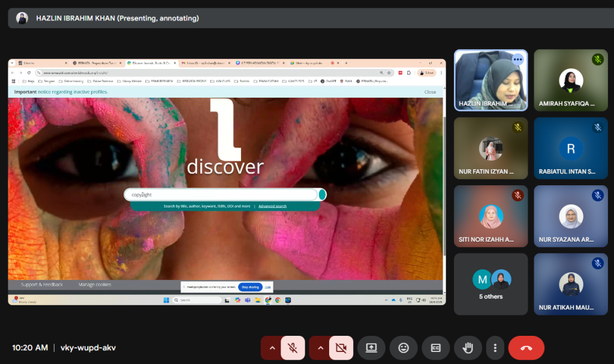This screenshot has height=364, width=614.
Task: Open the Advanced search link
Action: pos(273,206)
